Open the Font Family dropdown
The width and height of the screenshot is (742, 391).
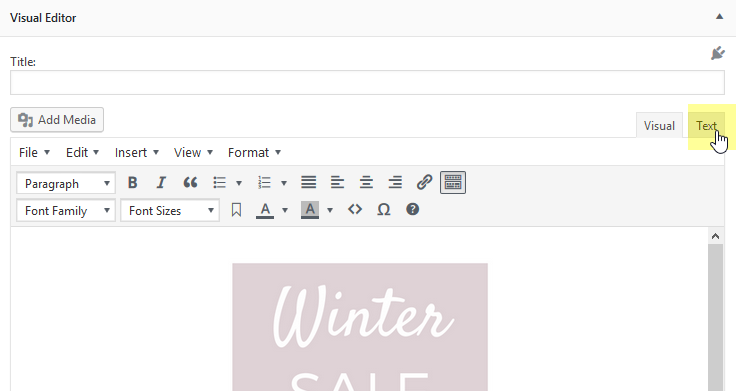click(66, 210)
